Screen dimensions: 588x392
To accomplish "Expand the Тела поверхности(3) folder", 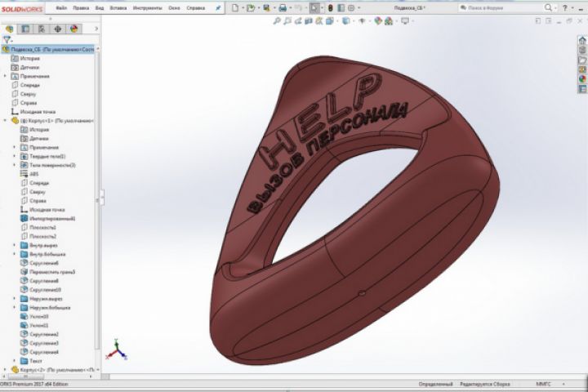I will click(14, 165).
